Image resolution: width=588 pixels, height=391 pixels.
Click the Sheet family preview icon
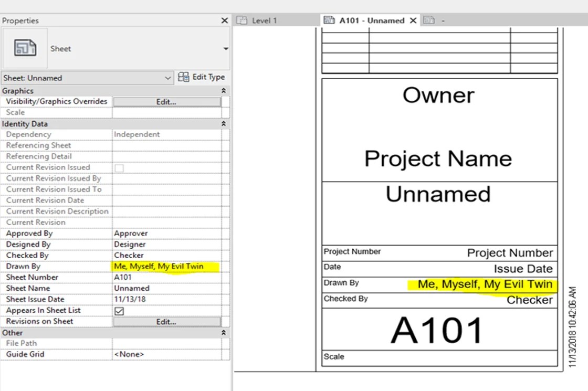25,48
